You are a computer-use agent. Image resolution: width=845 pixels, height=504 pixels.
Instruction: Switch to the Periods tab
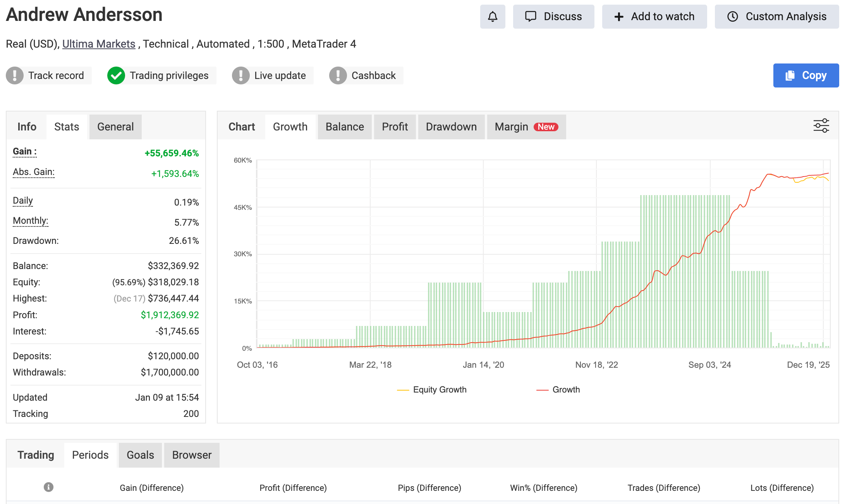coord(90,455)
